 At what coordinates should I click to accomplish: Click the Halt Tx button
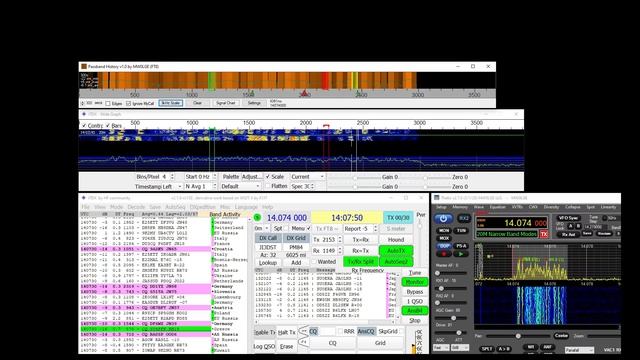(287, 332)
